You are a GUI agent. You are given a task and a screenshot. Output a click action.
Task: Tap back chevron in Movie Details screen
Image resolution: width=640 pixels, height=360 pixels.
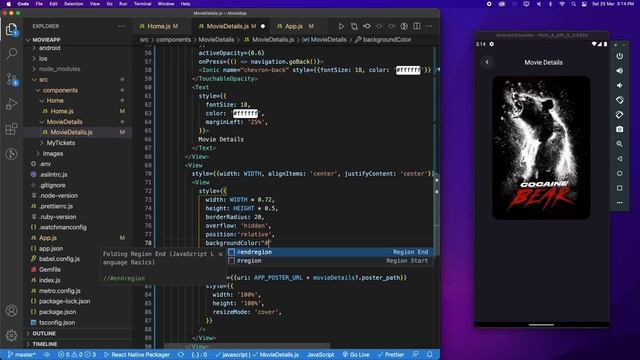487,62
